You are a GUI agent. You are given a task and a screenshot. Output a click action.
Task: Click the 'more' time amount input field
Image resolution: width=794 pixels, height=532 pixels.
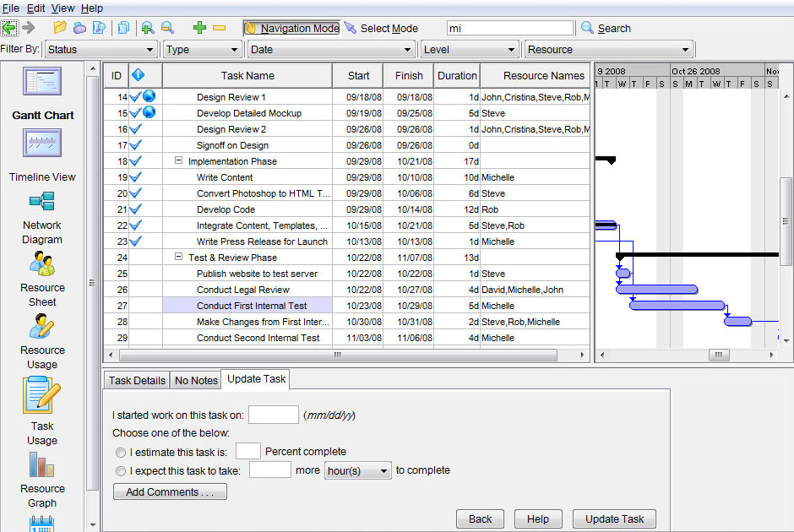(x=270, y=470)
